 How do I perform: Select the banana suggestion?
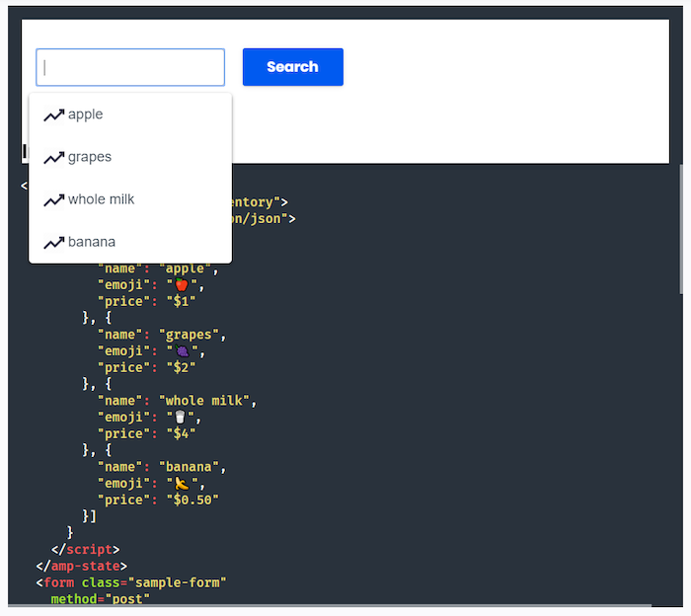coord(130,242)
